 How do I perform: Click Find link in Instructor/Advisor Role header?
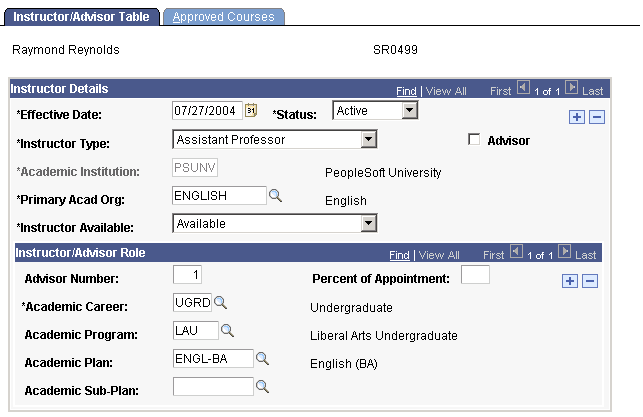point(399,255)
